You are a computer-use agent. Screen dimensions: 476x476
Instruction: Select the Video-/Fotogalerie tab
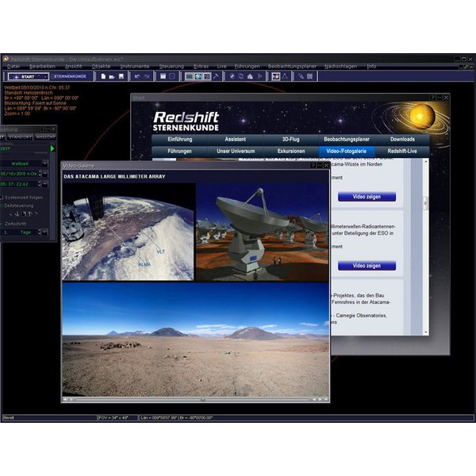347,152
